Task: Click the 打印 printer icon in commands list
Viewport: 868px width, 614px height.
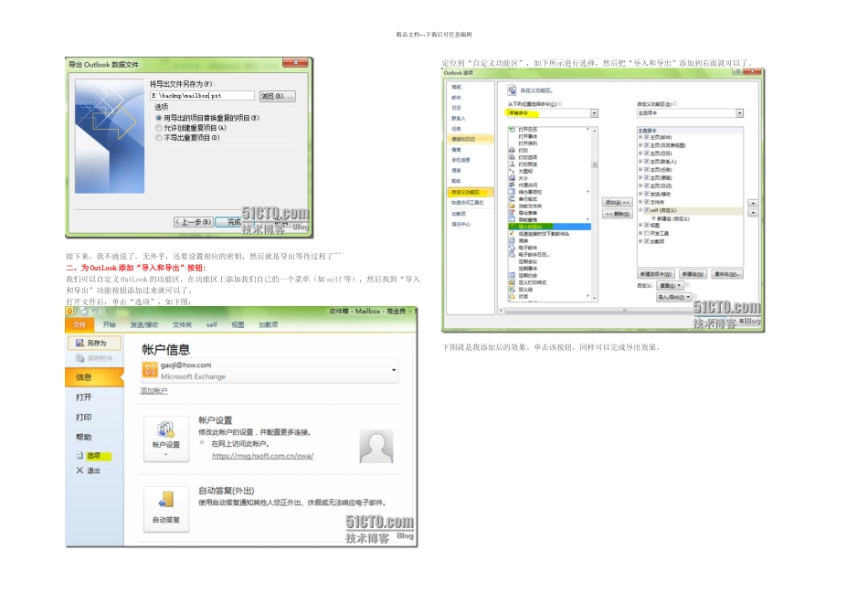Action: pyautogui.click(x=512, y=151)
